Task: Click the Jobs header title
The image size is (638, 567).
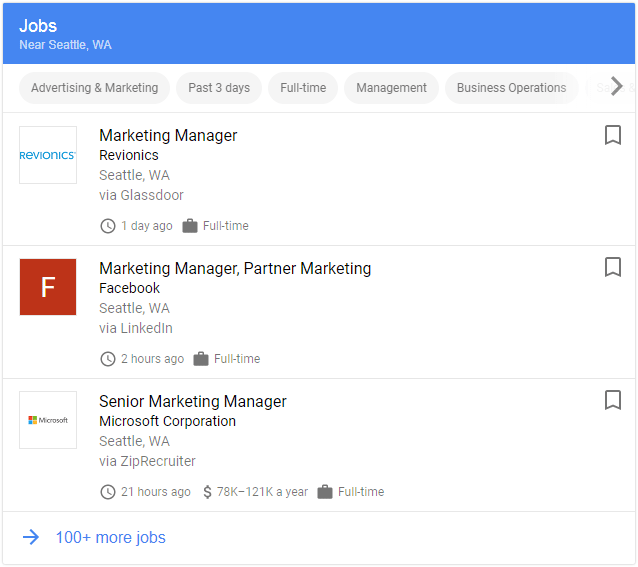Action: click(x=38, y=26)
